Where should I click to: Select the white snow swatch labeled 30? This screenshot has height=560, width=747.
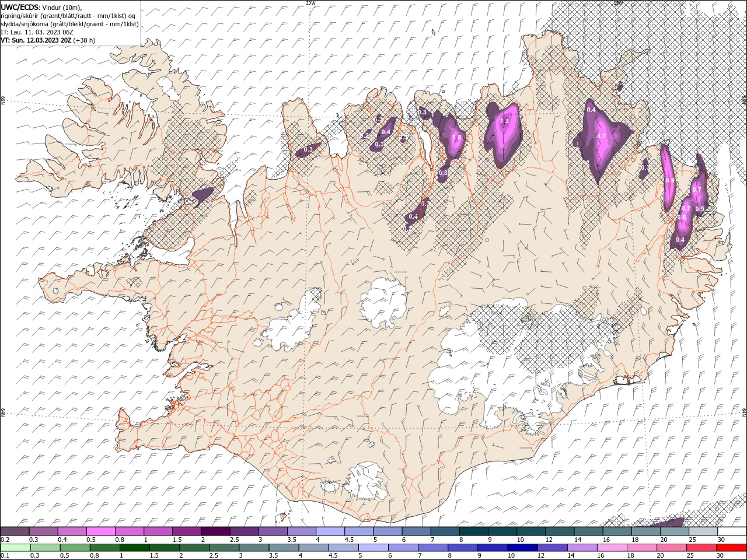[x=732, y=531]
